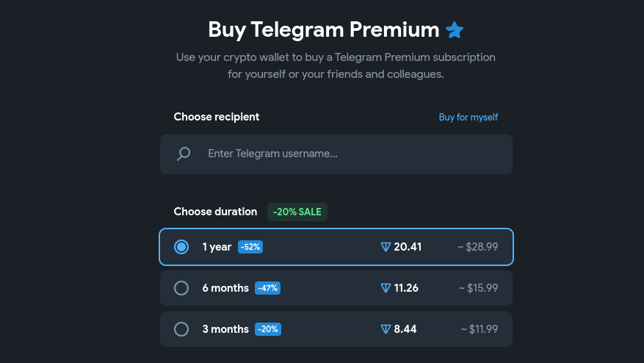Click the ~$28.99 yearly price
Screen dimensions: 644x363
coord(477,247)
